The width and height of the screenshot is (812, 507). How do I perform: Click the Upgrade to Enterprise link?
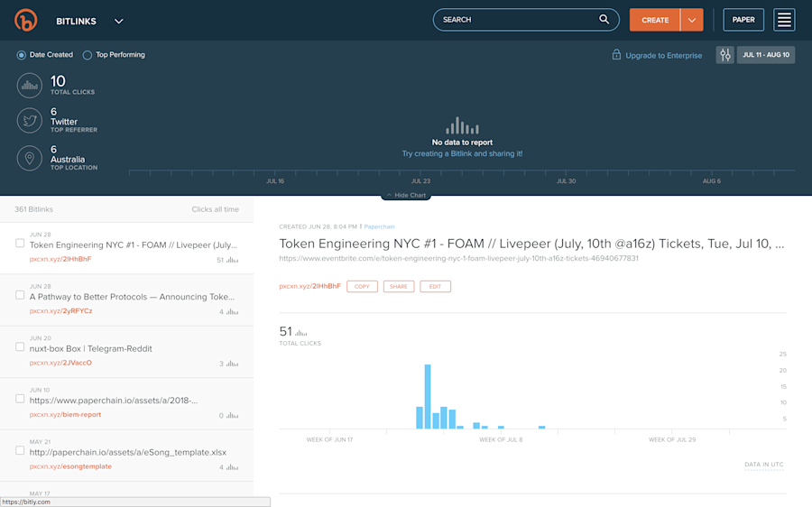663,55
